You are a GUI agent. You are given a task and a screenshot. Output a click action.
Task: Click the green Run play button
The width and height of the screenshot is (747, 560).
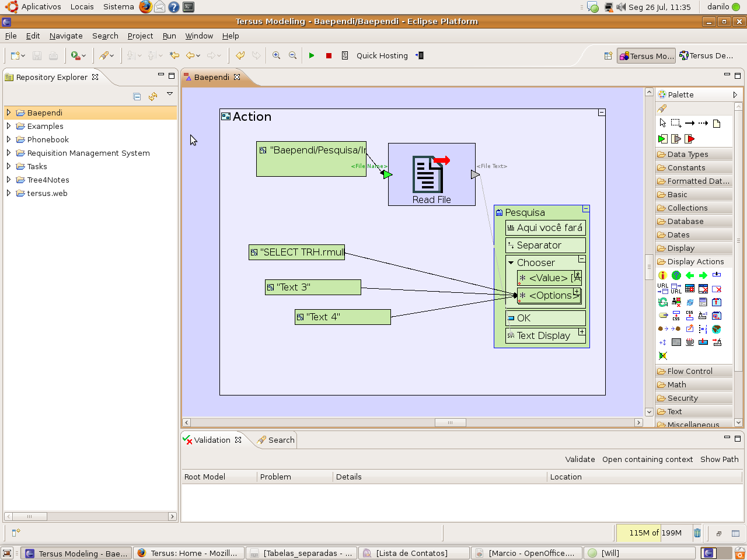[x=312, y=55]
